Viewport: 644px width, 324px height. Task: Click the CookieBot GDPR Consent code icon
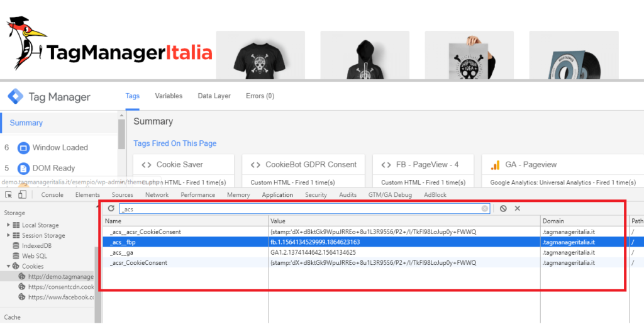(x=255, y=165)
